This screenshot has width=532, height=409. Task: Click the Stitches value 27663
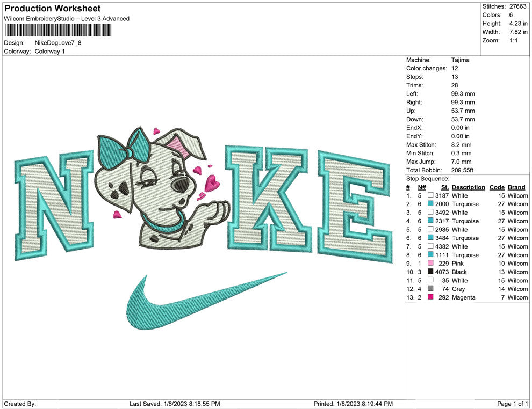(x=517, y=6)
